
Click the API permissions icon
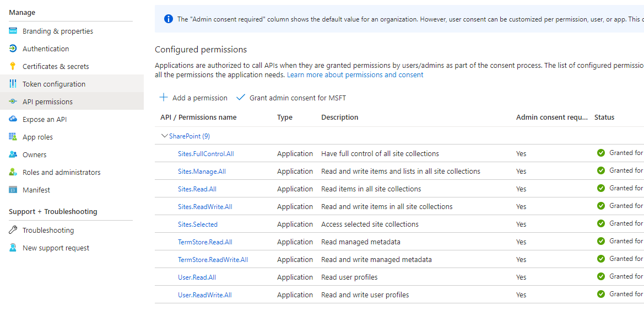(13, 101)
